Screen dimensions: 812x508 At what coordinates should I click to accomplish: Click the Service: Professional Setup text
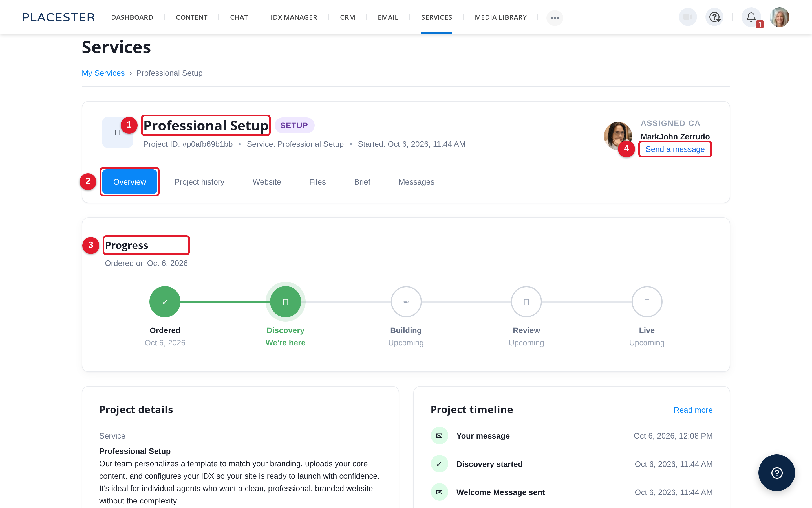click(x=295, y=144)
